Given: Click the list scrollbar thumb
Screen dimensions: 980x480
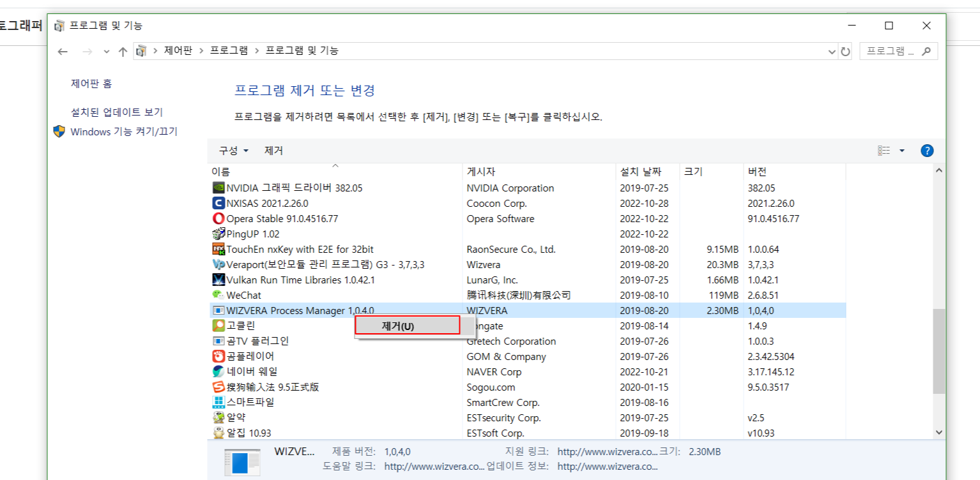Looking at the screenshot, I should 938,351.
